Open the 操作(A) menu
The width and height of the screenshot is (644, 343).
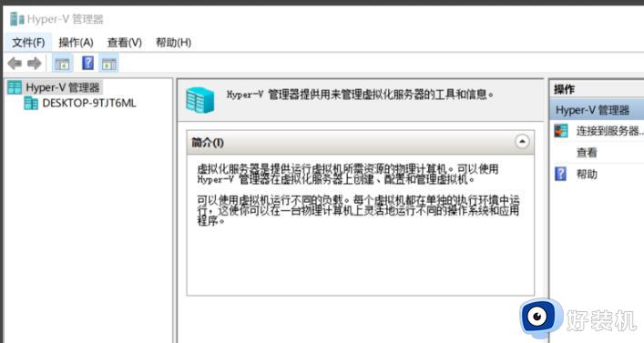[x=76, y=42]
